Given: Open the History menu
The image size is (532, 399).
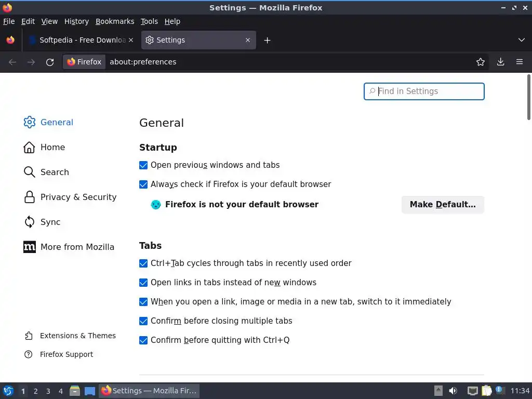Looking at the screenshot, I should coord(77,21).
